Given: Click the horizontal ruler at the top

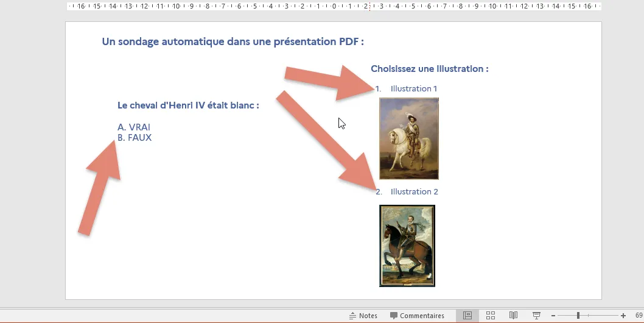Looking at the screenshot, I should 334,6.
